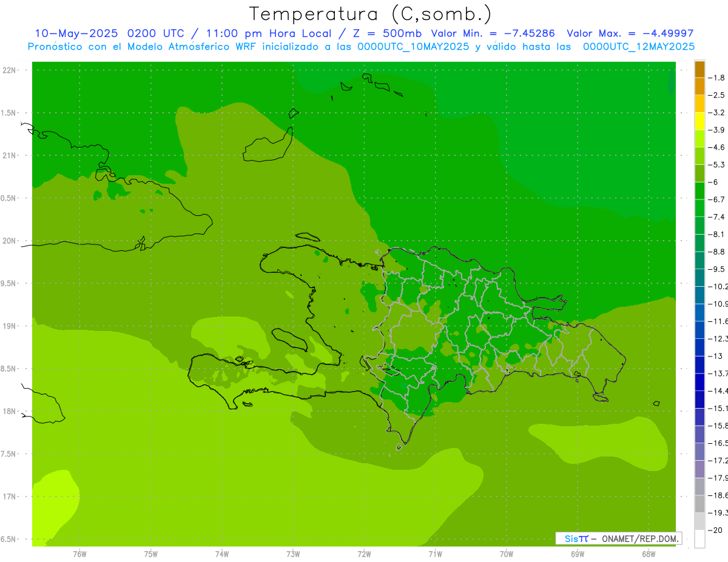This screenshot has height=562, width=728.
Task: Click the -15.1 colorbar value
Action: (x=718, y=408)
